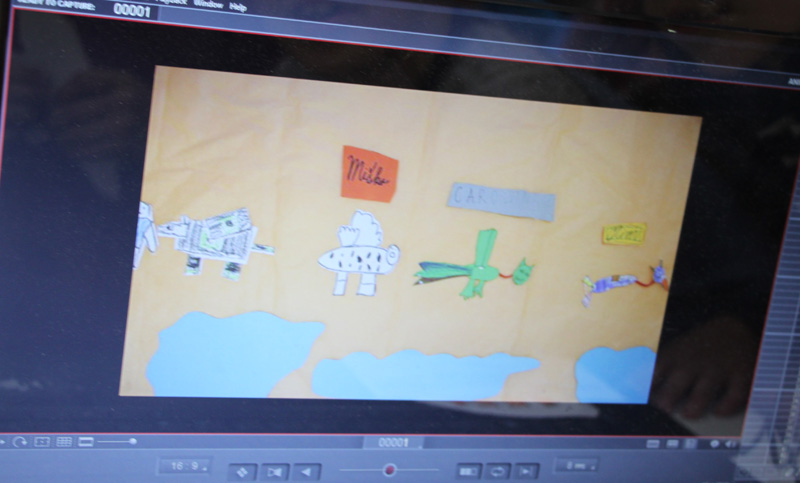Toggle the loop playback icon
Viewport: 800px width, 483px height.
[497, 470]
